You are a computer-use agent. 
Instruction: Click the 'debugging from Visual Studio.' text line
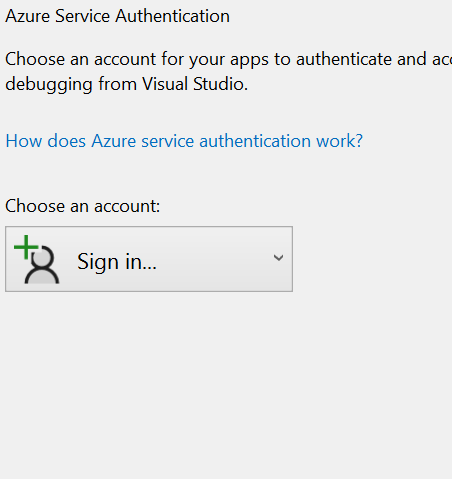[127, 84]
